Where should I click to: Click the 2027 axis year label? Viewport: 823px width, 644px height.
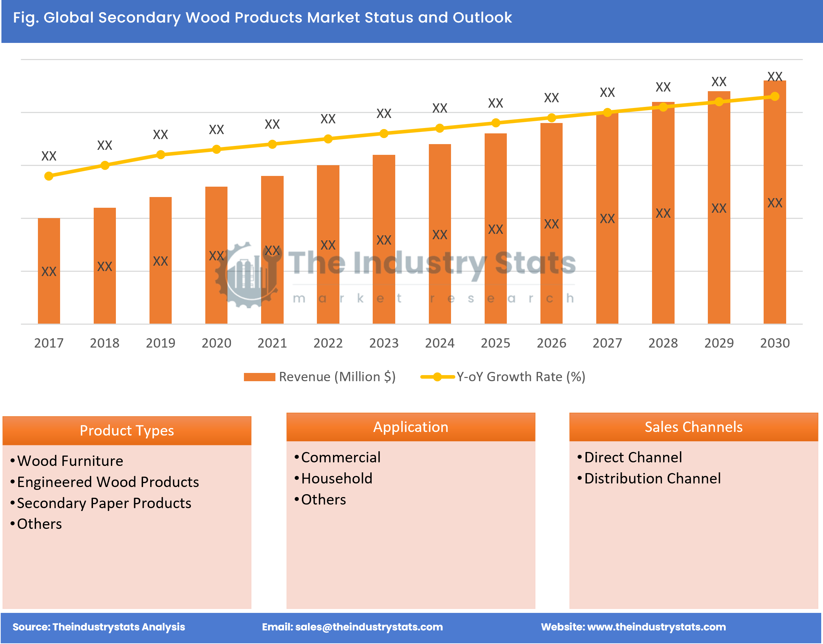click(x=607, y=343)
